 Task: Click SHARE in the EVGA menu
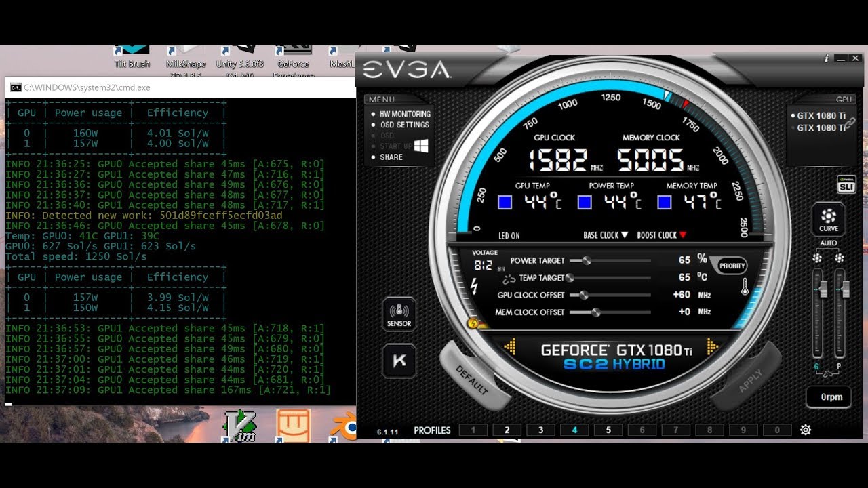[391, 157]
